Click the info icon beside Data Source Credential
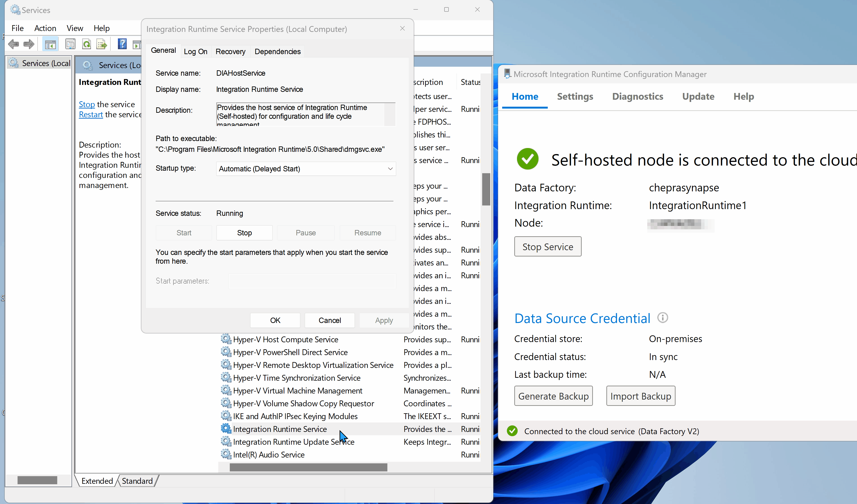The image size is (857, 504). (663, 318)
